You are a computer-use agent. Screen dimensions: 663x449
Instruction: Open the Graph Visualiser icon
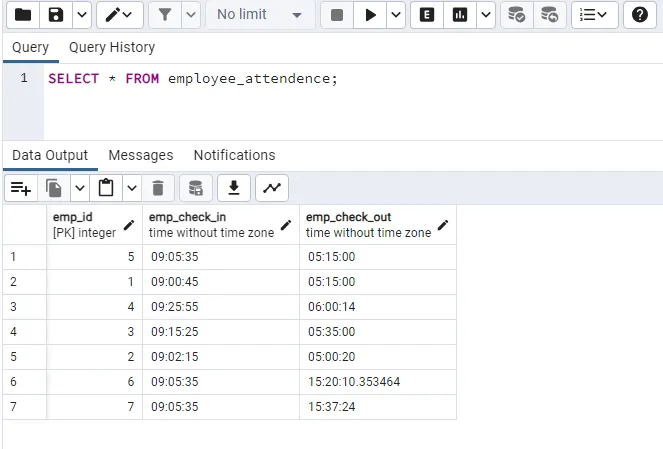pos(271,187)
